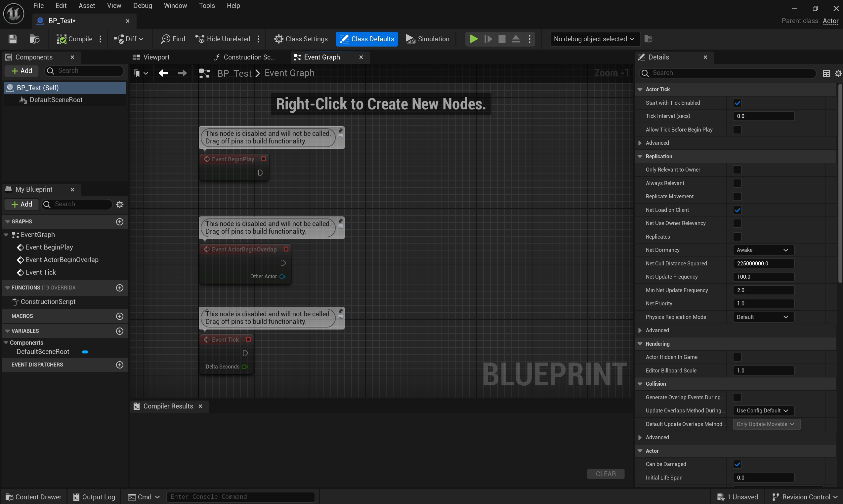The image size is (843, 504).
Task: Uncheck Net Load on Client
Action: point(737,210)
